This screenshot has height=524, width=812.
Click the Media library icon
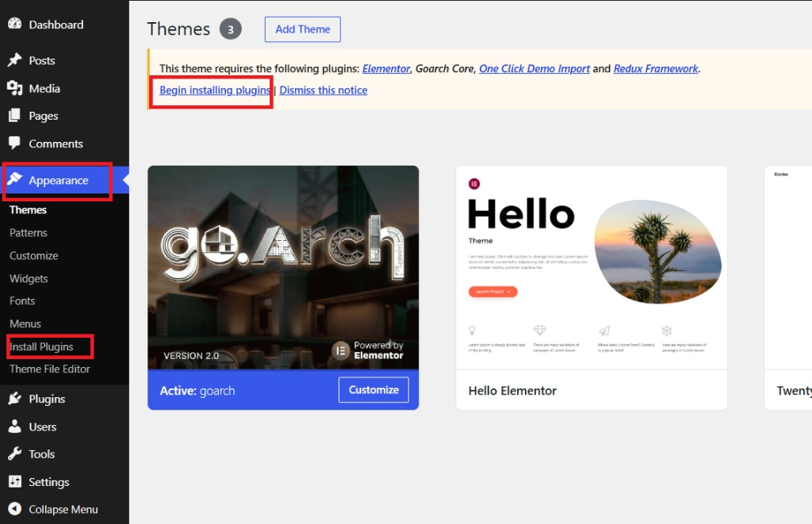pos(14,88)
